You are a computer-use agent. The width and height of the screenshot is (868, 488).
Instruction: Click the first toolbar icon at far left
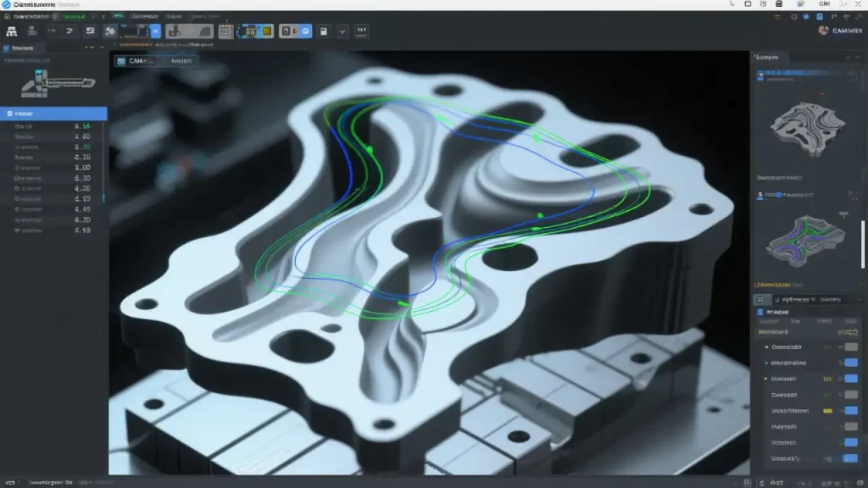[x=12, y=31]
